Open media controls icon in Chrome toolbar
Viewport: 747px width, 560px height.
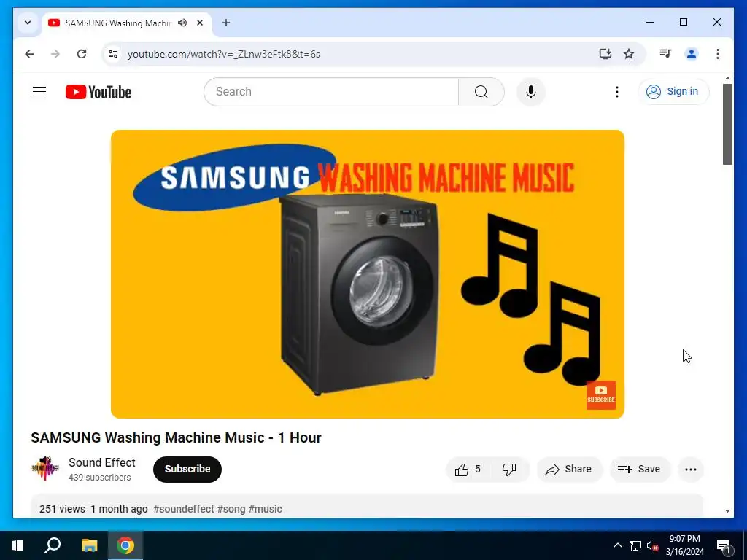(x=665, y=54)
